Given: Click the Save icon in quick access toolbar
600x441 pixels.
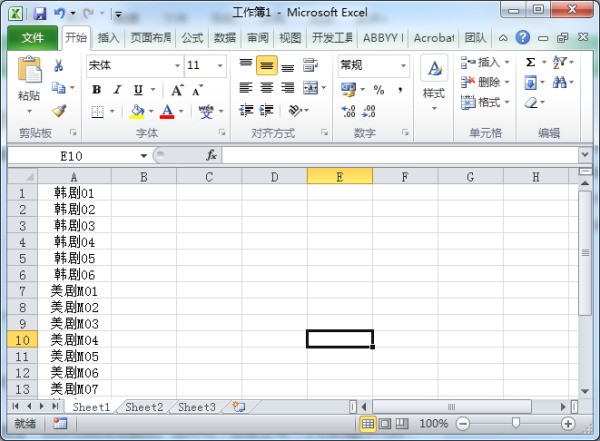Looking at the screenshot, I should (40, 14).
